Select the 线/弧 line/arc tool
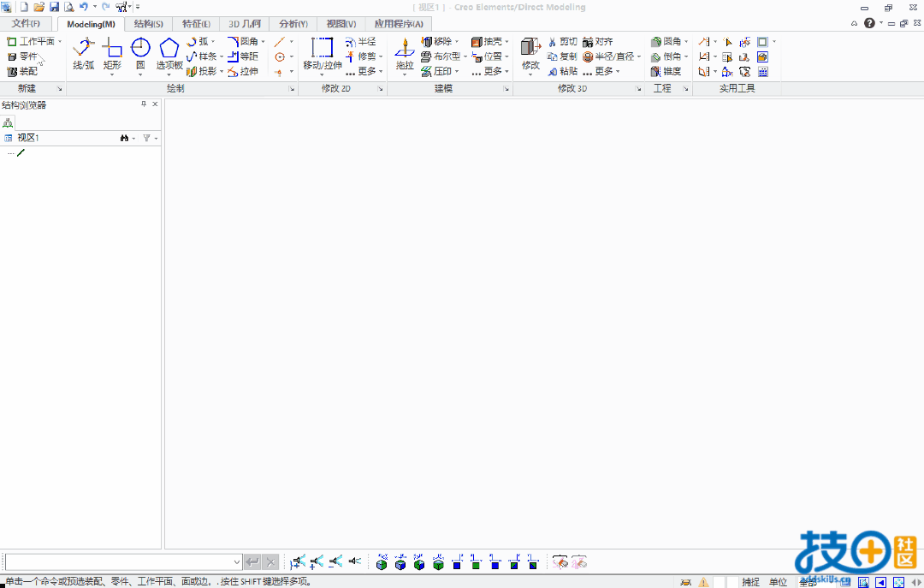 coord(84,54)
